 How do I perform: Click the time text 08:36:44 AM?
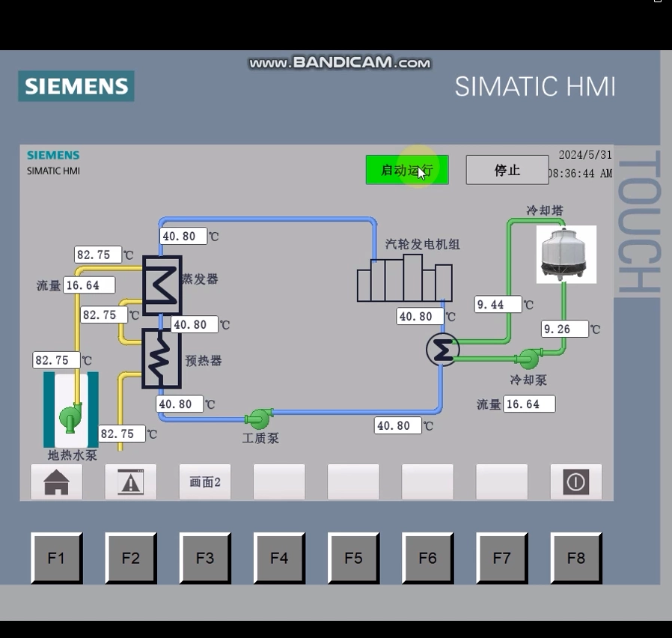(x=581, y=174)
